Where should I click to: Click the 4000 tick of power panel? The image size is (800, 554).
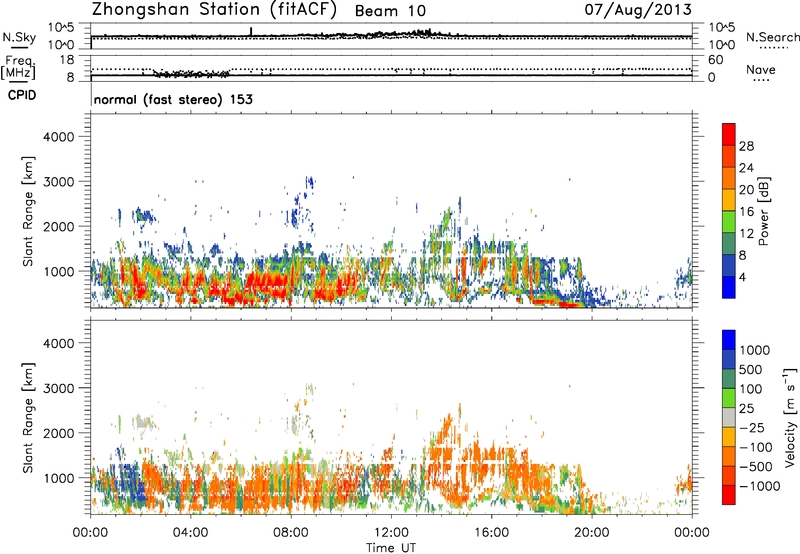(x=58, y=137)
